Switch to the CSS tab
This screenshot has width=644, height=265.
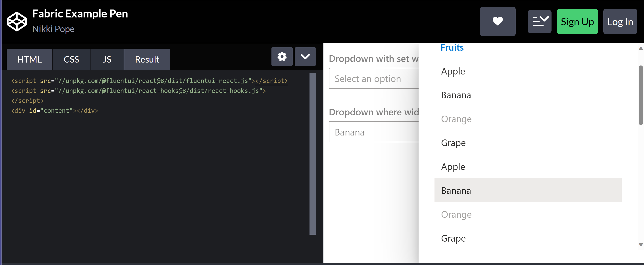pos(71,59)
